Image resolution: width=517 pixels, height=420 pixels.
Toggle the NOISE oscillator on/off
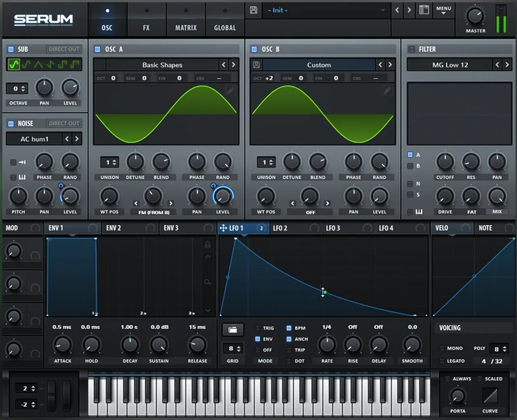[x=11, y=124]
